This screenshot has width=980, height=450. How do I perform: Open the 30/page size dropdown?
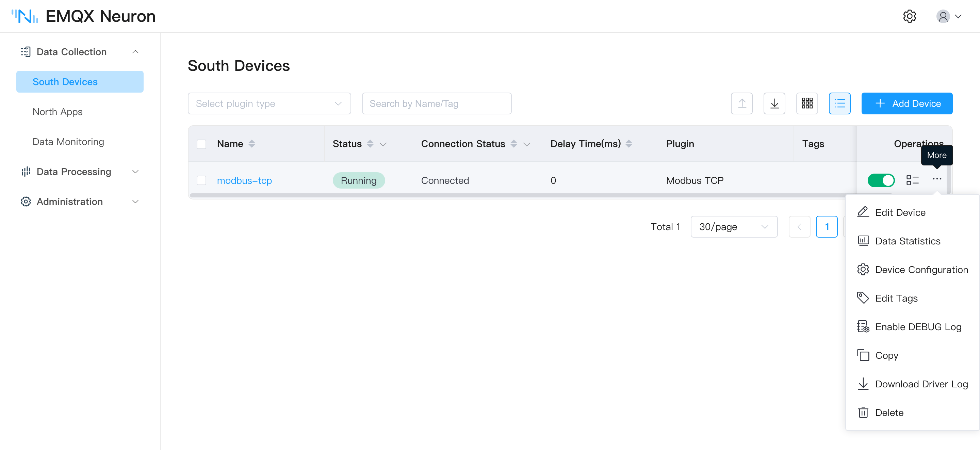pyautogui.click(x=734, y=226)
